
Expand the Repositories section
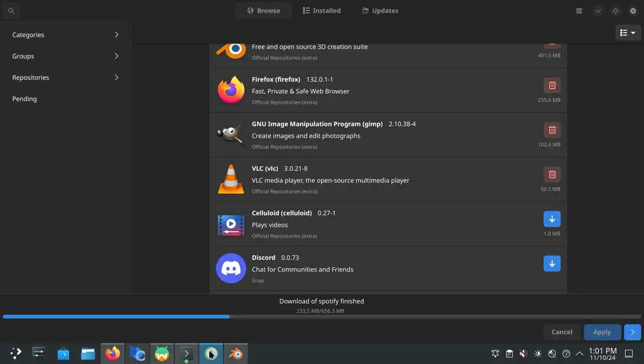click(x=65, y=77)
